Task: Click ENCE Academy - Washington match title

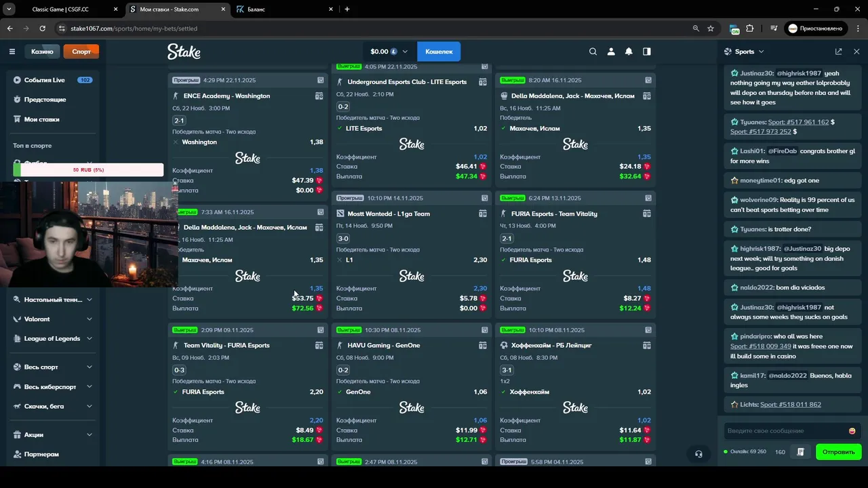Action: tap(226, 96)
